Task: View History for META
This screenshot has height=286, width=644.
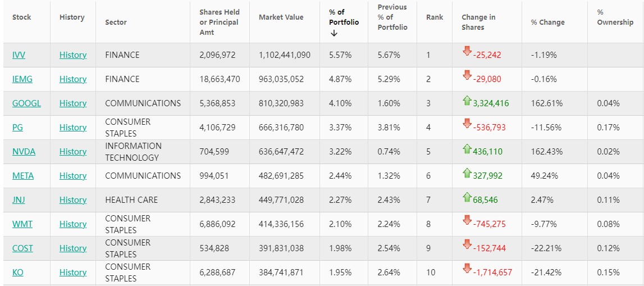Action: point(73,176)
